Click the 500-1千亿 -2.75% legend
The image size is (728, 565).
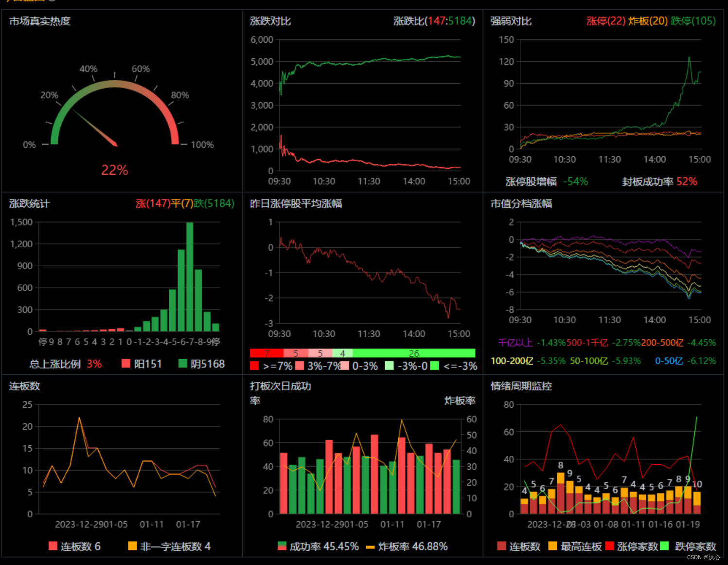(603, 343)
